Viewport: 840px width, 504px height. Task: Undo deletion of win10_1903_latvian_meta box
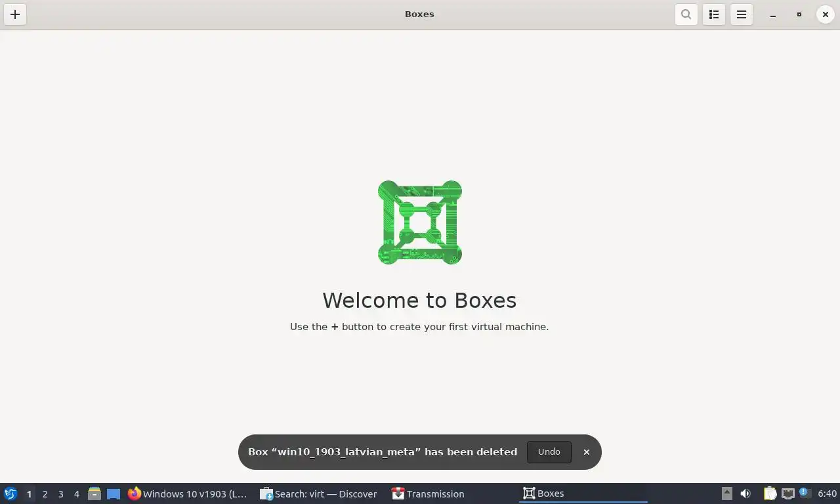tap(549, 451)
